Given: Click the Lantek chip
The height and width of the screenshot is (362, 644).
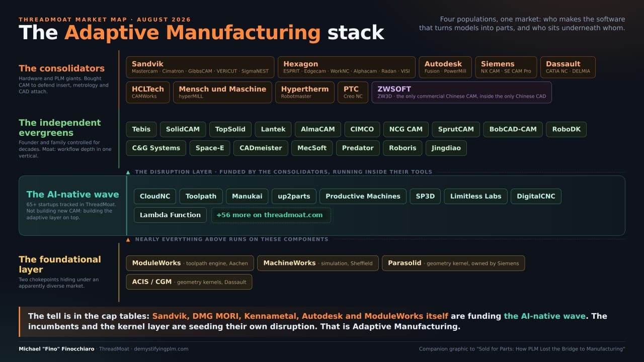Looking at the screenshot, I should 273,129.
